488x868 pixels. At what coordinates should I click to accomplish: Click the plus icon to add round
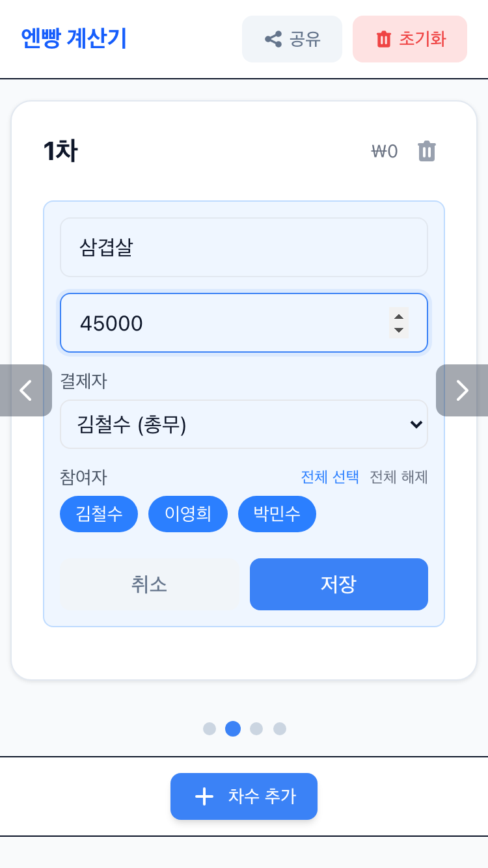pyautogui.click(x=204, y=796)
